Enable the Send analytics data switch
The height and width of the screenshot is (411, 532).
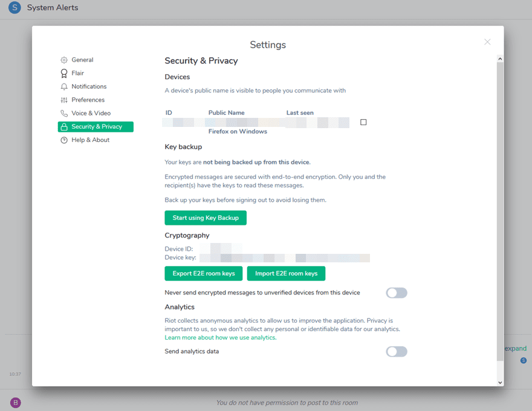(x=397, y=352)
